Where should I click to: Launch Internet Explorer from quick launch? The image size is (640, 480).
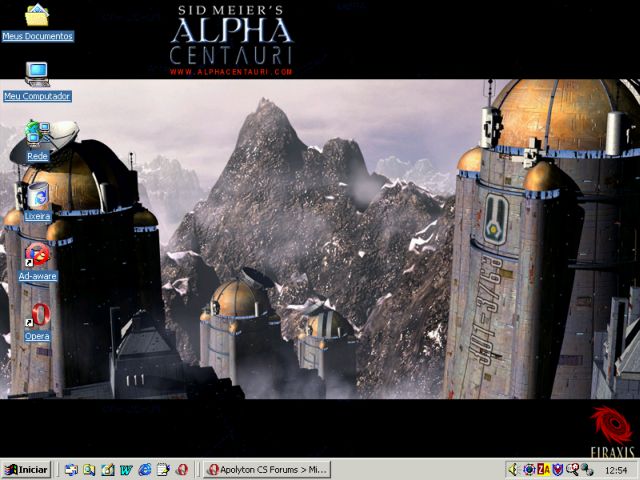144,470
